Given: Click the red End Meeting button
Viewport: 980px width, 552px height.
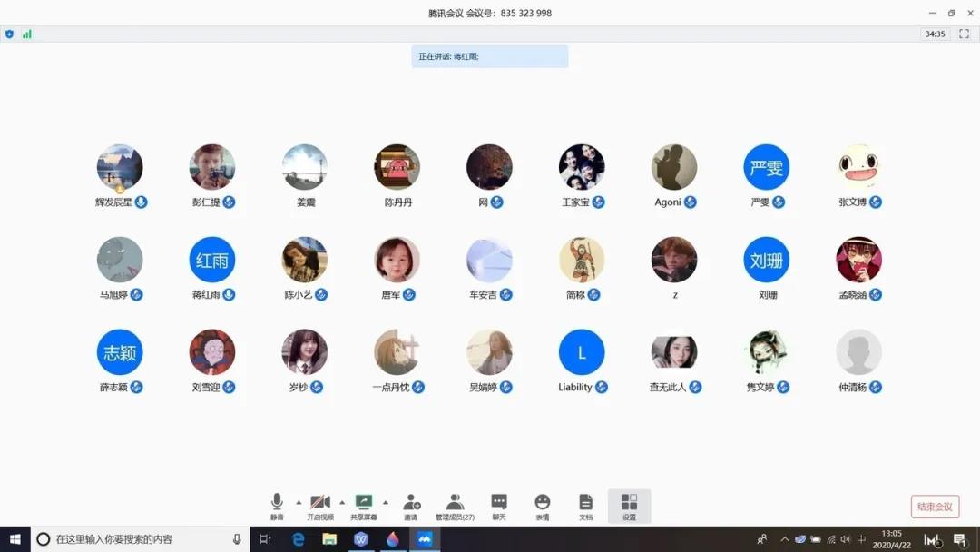Looking at the screenshot, I should coord(935,507).
